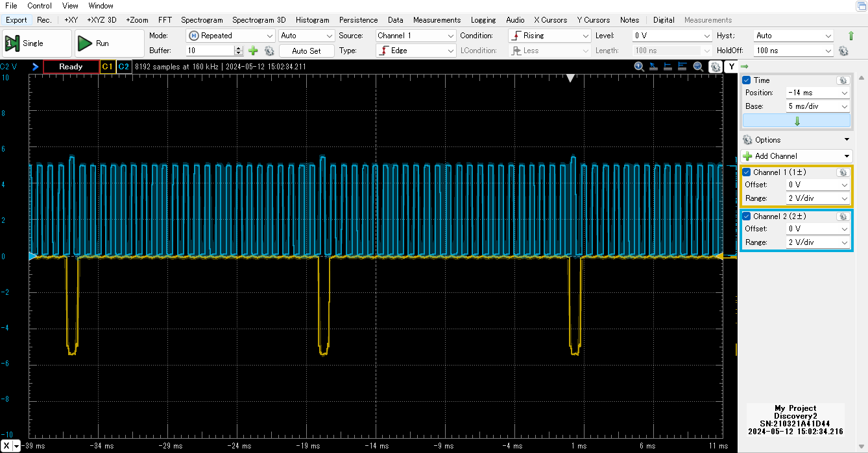
Task: Open Channel 2 Range dropdown
Action: pos(817,242)
